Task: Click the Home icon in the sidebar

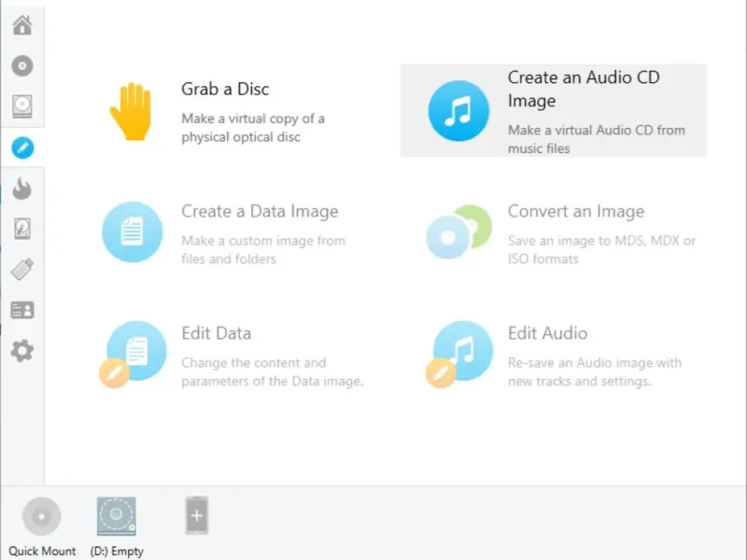Action: [x=21, y=25]
